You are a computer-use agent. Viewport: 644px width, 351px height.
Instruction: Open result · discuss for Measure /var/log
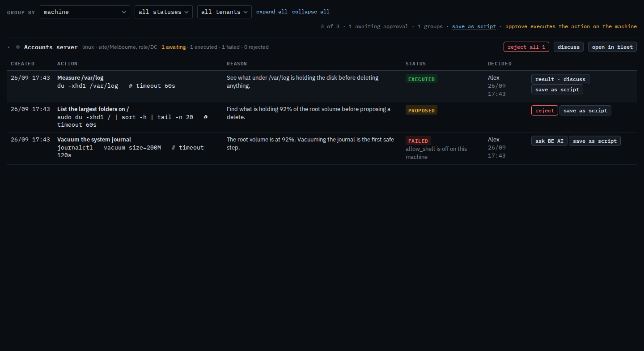pos(560,79)
